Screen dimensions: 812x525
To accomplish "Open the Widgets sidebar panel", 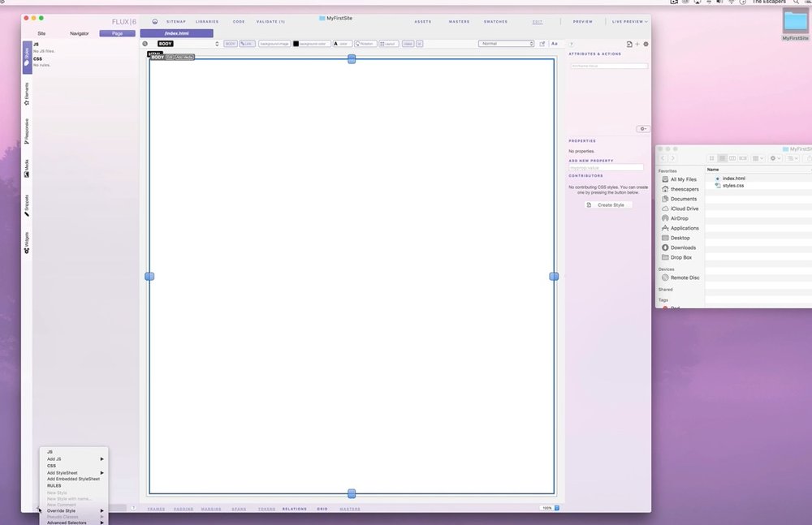I will (x=27, y=243).
